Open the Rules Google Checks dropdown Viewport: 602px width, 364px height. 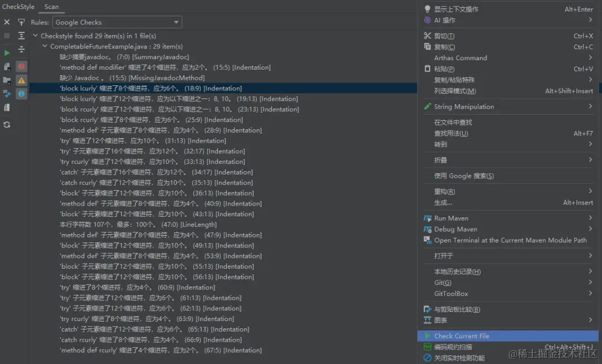pyautogui.click(x=117, y=22)
